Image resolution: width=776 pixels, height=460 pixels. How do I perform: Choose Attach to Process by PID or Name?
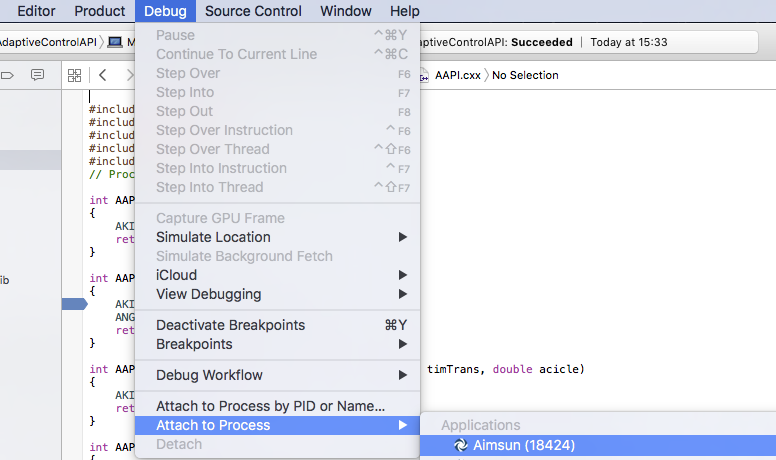[x=270, y=406]
